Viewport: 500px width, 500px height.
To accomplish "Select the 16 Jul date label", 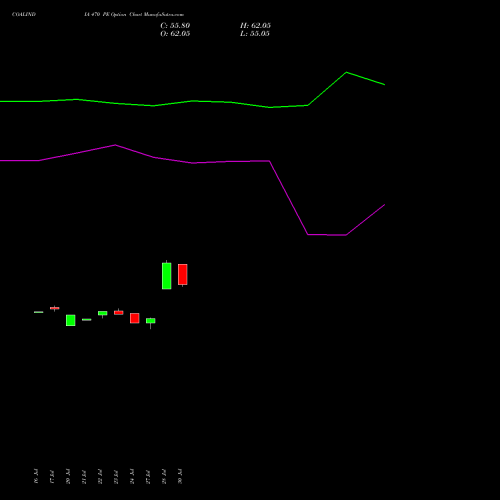I will coord(36,476).
